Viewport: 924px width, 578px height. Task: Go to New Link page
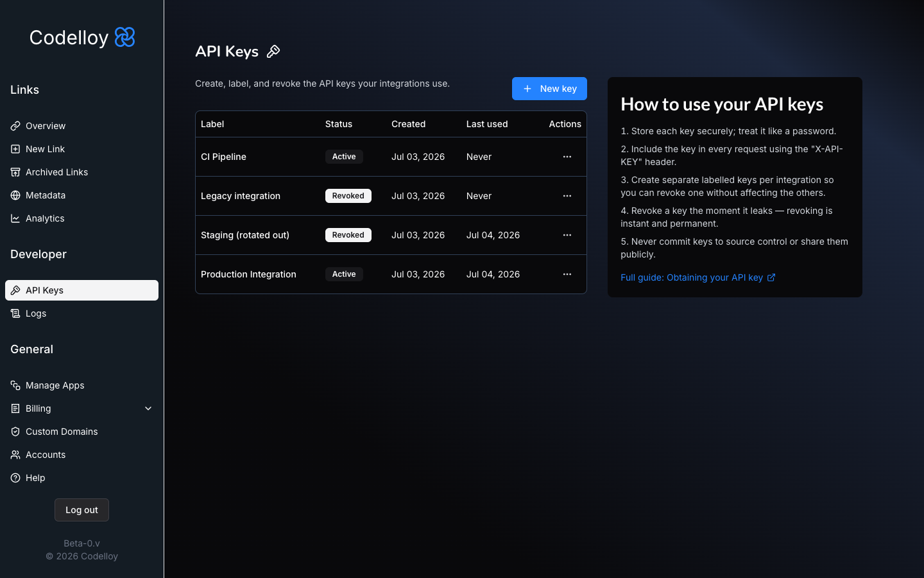tap(45, 149)
